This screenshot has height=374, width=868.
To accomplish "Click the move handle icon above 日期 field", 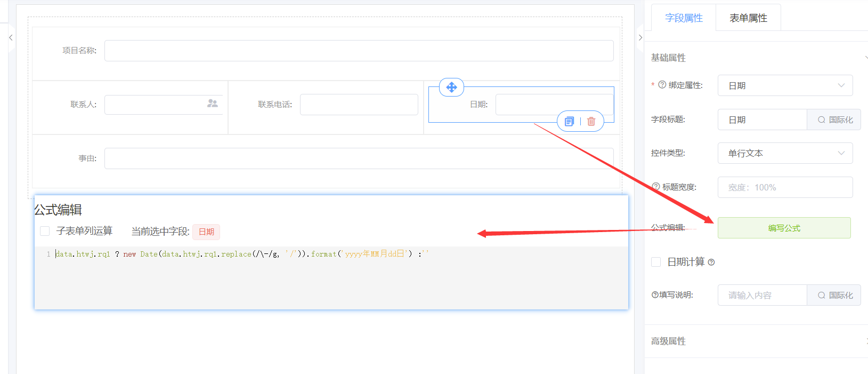I will click(x=451, y=87).
